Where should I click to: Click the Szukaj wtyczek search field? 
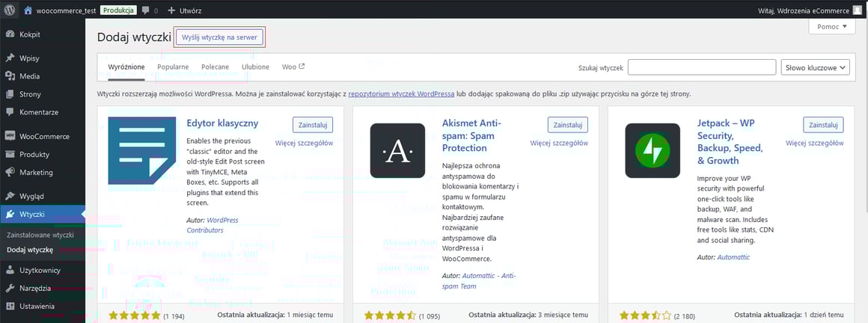701,67
